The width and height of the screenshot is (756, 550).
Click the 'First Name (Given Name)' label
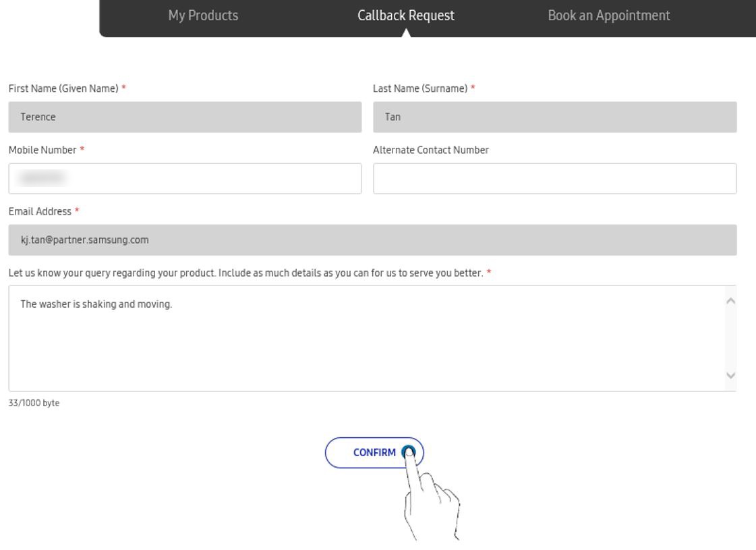coord(63,88)
